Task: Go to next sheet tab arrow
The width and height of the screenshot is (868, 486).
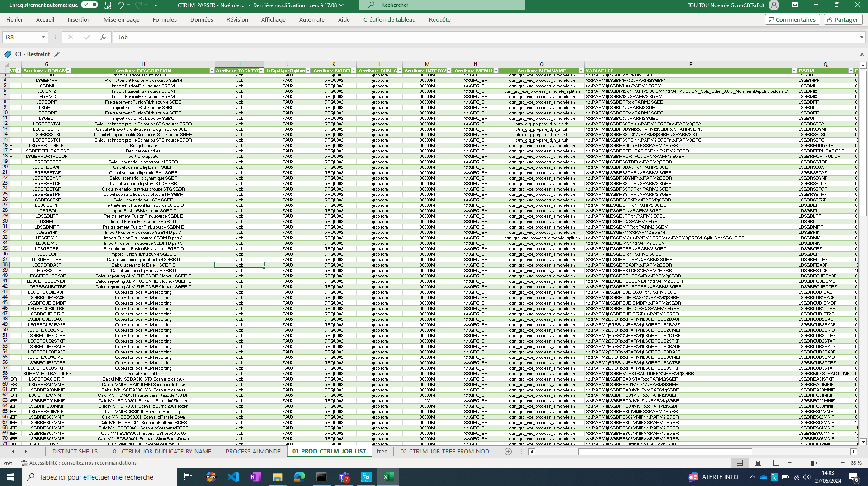Action: point(26,452)
